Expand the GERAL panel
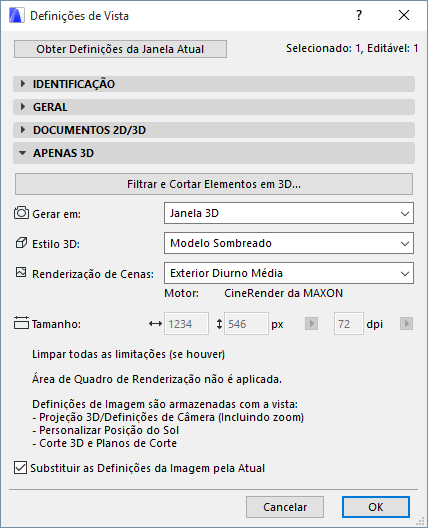This screenshot has height=528, width=428. pyautogui.click(x=214, y=107)
